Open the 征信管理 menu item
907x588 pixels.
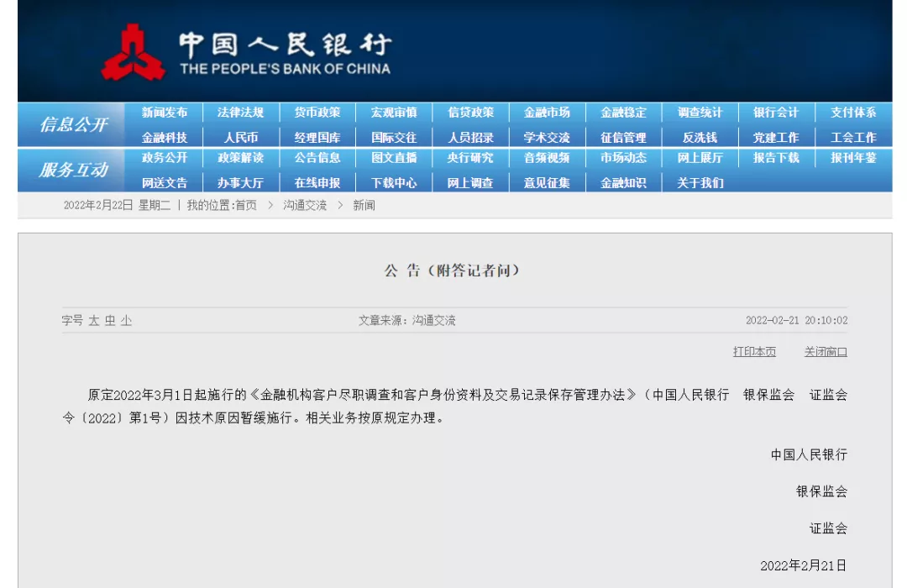pos(623,136)
